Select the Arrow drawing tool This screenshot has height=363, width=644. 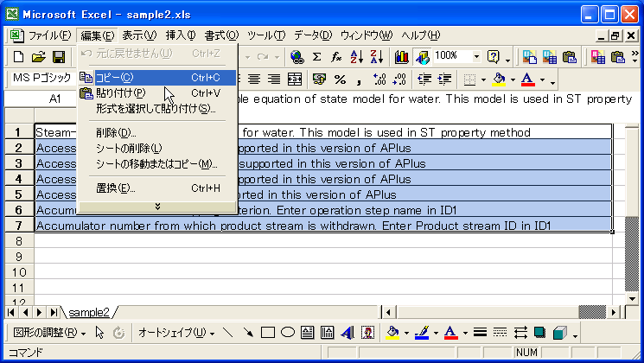pos(248,332)
